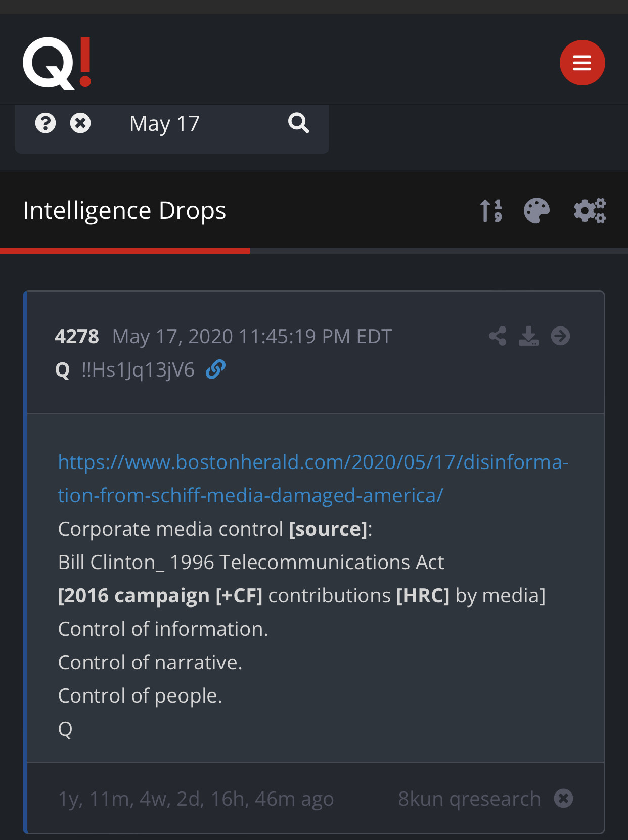Open the color theme palette
This screenshot has width=628, height=840.
click(x=536, y=211)
